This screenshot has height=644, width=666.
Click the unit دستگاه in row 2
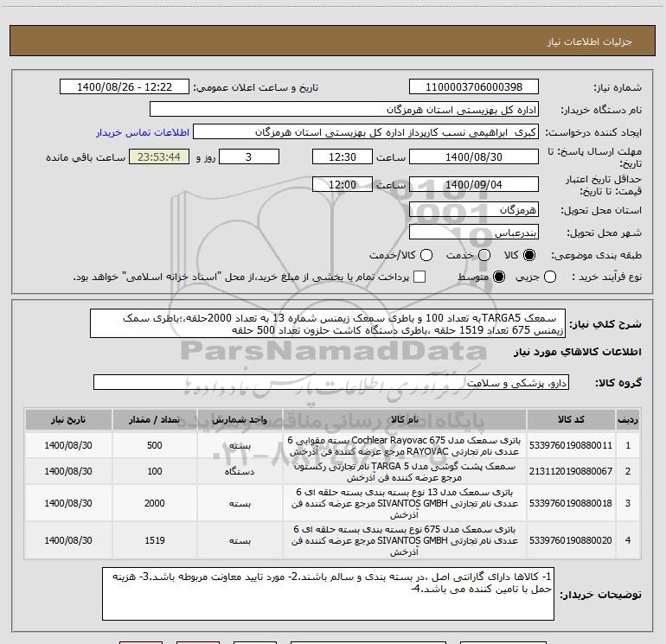coord(240,471)
